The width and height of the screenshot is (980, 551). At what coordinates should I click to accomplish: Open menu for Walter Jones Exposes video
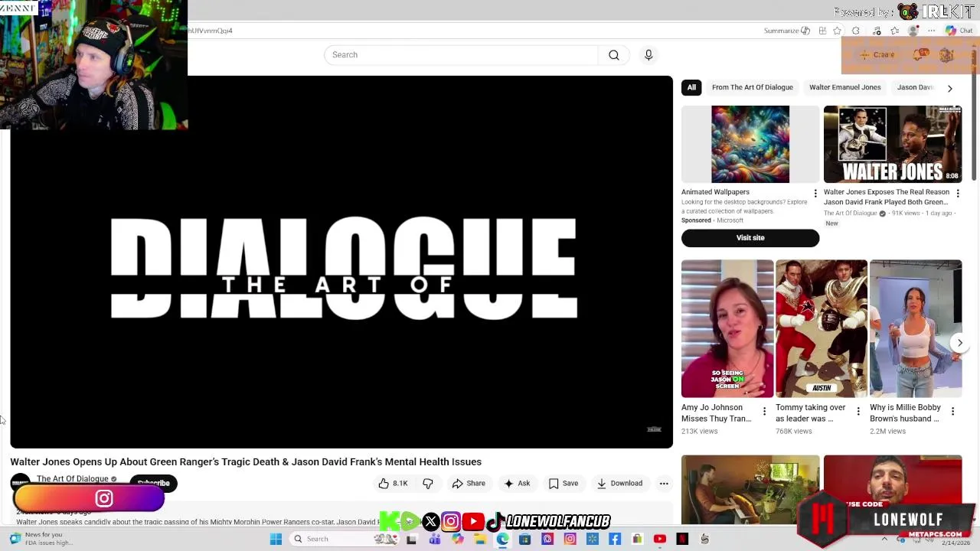[958, 194]
